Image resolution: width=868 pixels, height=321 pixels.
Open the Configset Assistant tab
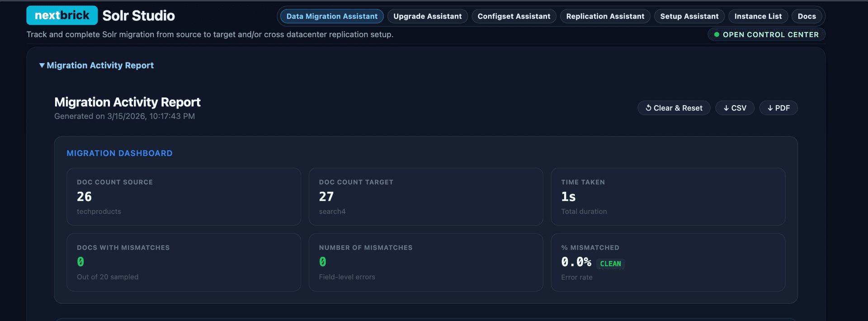click(x=514, y=16)
